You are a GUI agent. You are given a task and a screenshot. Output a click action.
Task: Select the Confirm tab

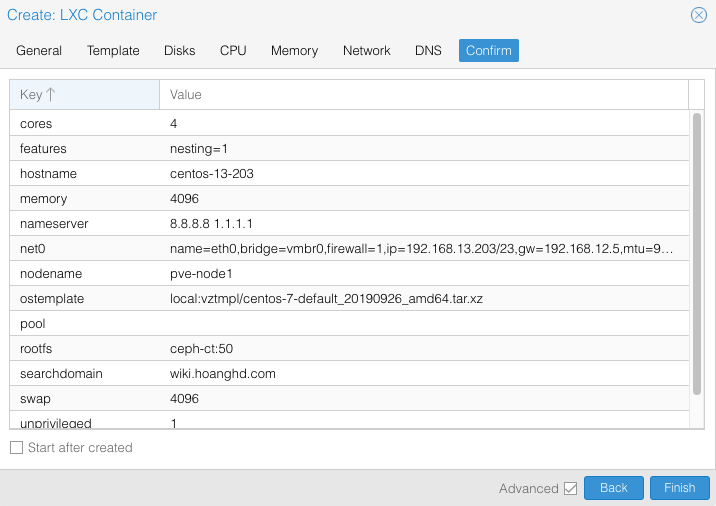tap(489, 50)
